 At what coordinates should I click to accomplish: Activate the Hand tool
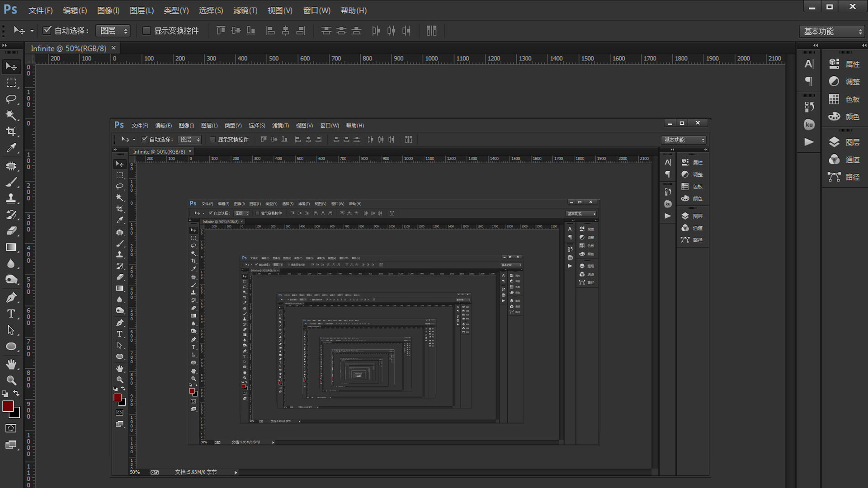11,364
